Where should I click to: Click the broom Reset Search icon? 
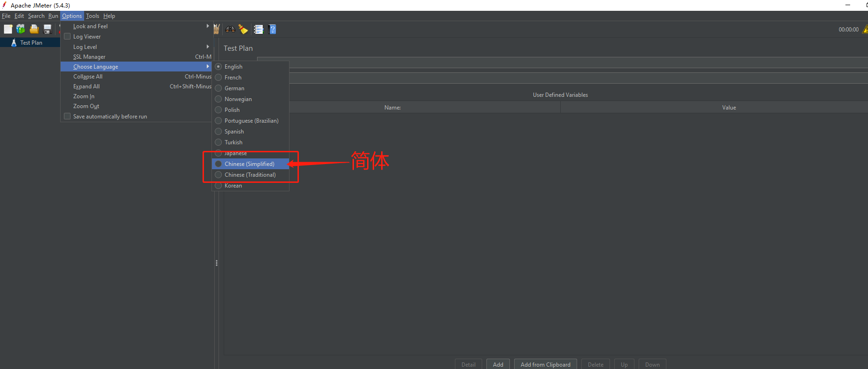pyautogui.click(x=243, y=29)
